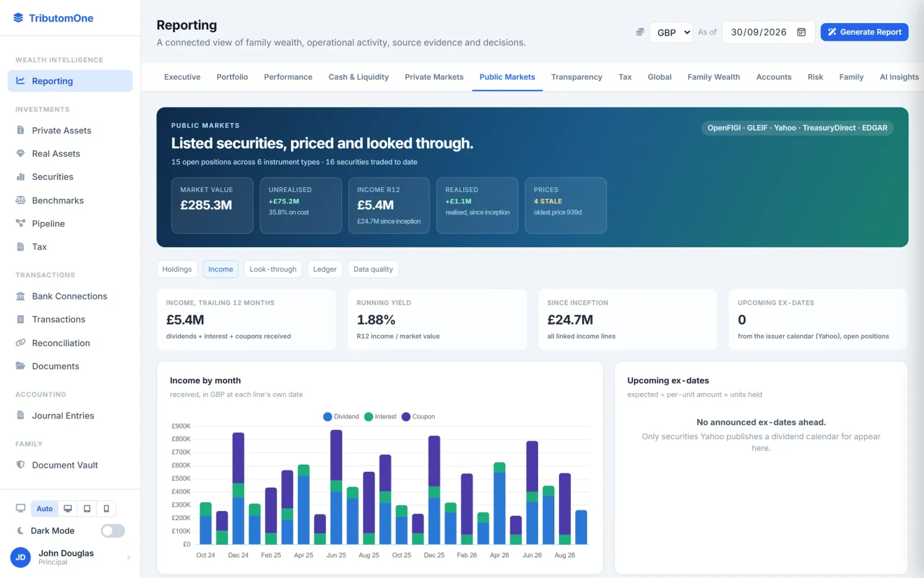
Task: Open the calendar picker in the date field
Action: (802, 32)
